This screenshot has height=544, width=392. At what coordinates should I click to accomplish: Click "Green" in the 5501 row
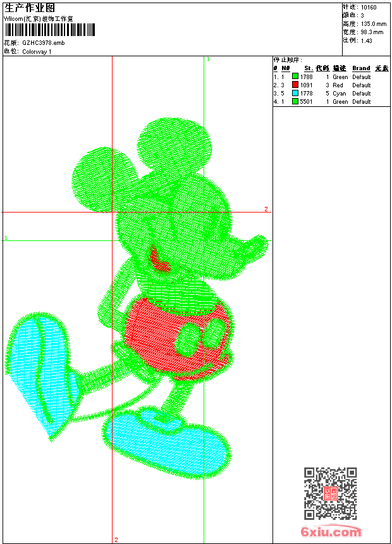tap(340, 102)
